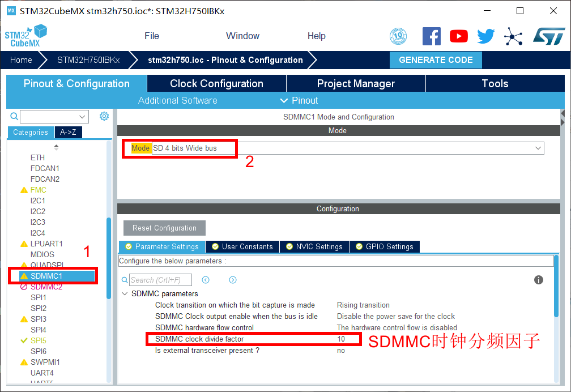Viewport: 571px width, 392px height.
Task: Open the YouTube icon link
Action: coord(458,36)
